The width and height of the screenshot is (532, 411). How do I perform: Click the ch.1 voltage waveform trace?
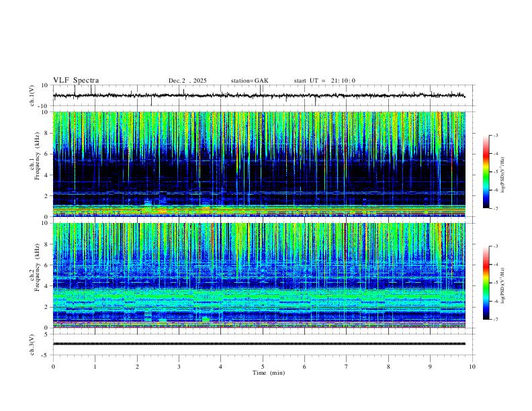(x=259, y=95)
